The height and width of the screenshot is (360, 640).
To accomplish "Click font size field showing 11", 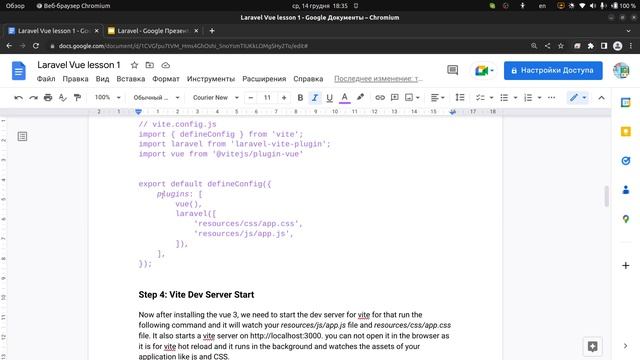I will point(267,98).
